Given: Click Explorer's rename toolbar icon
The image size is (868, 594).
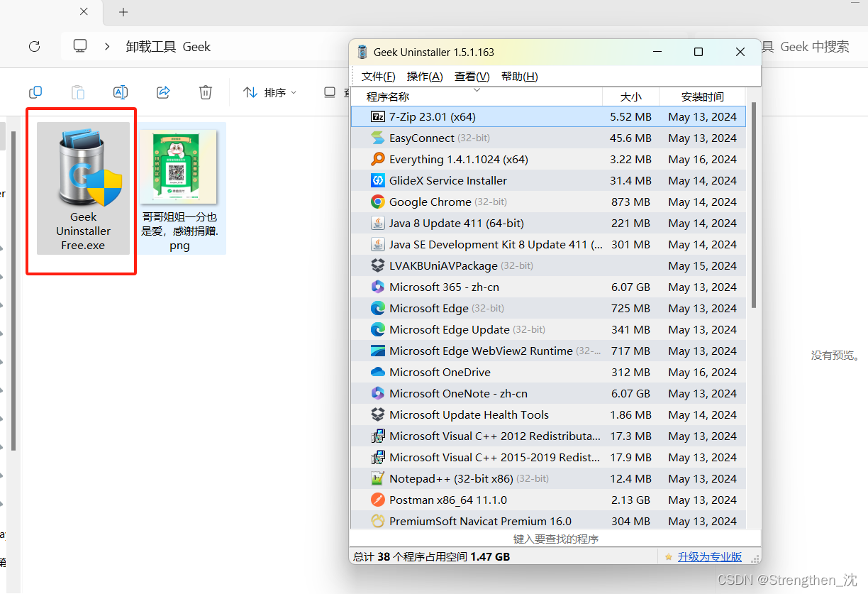Looking at the screenshot, I should click(x=121, y=92).
